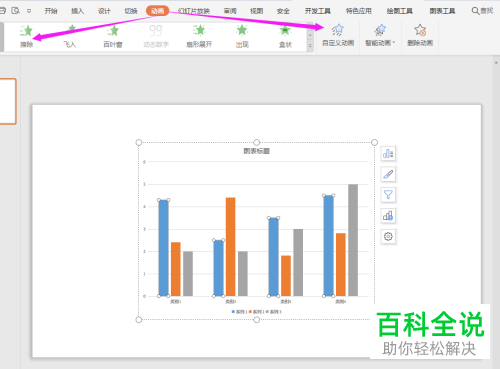Switch to the 绘图工具 tab
500x369 pixels.
click(x=399, y=11)
